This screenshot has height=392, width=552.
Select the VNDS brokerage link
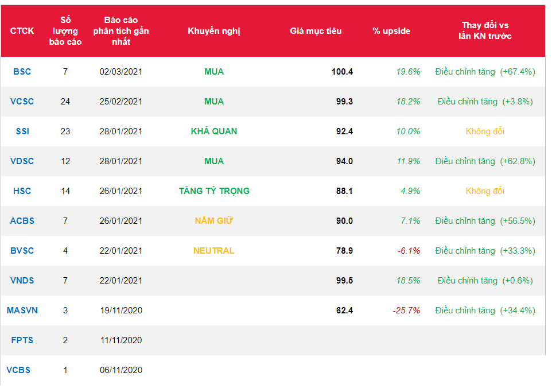[x=22, y=281]
